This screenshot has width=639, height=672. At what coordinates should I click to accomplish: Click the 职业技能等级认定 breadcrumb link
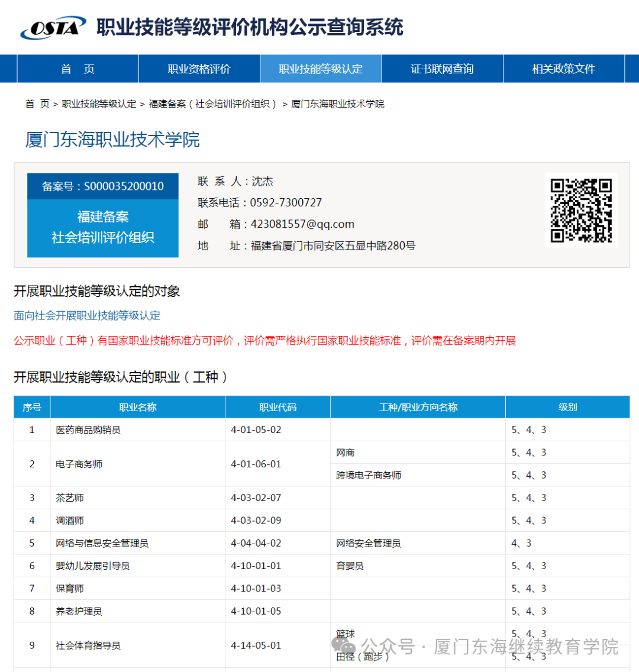point(99,104)
